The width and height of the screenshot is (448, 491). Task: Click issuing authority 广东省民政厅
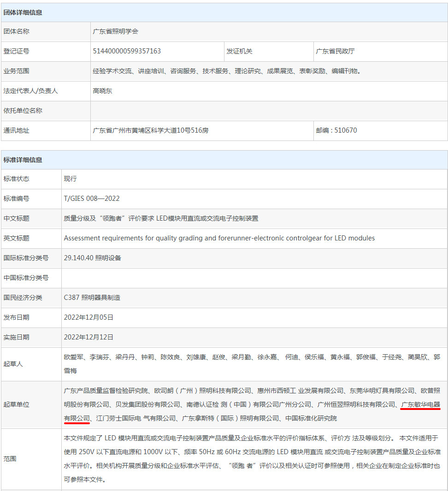click(335, 51)
